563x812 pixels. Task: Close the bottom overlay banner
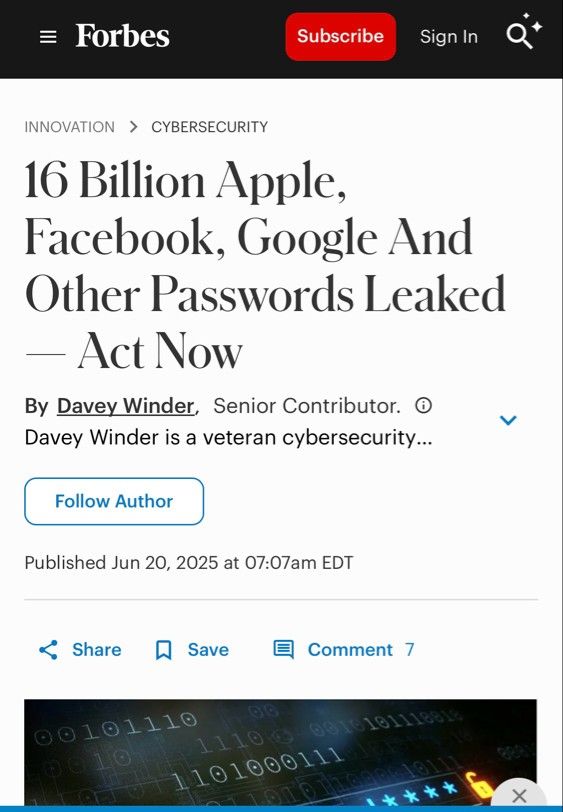pyautogui.click(x=519, y=795)
